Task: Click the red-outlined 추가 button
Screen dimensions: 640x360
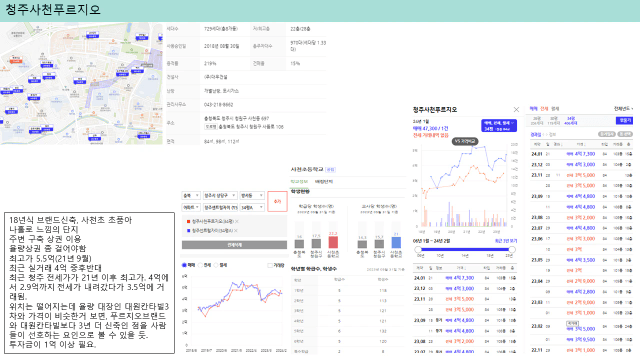Action: point(277,201)
